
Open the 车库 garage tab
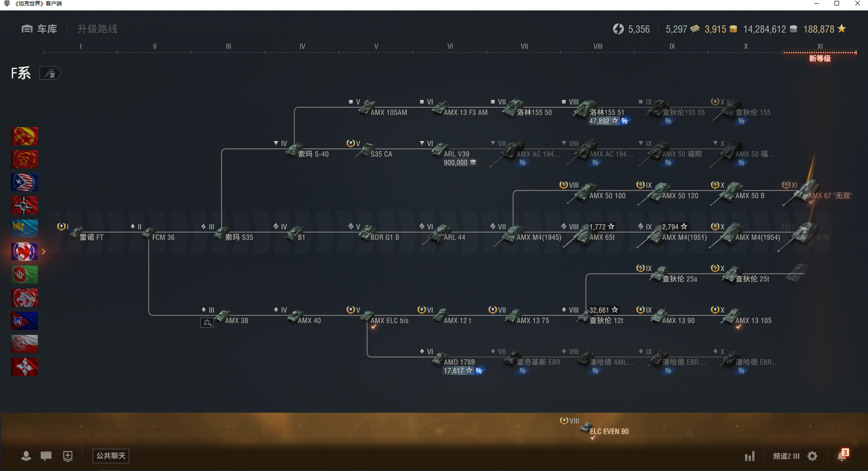(x=39, y=29)
